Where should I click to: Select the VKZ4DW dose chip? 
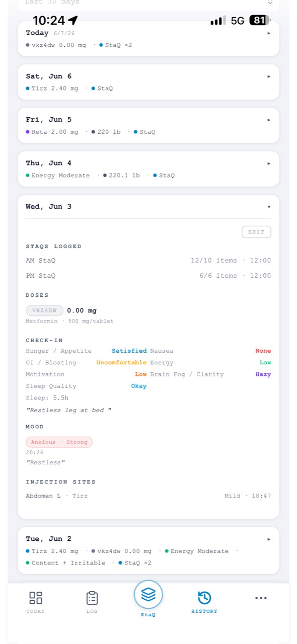[45, 310]
